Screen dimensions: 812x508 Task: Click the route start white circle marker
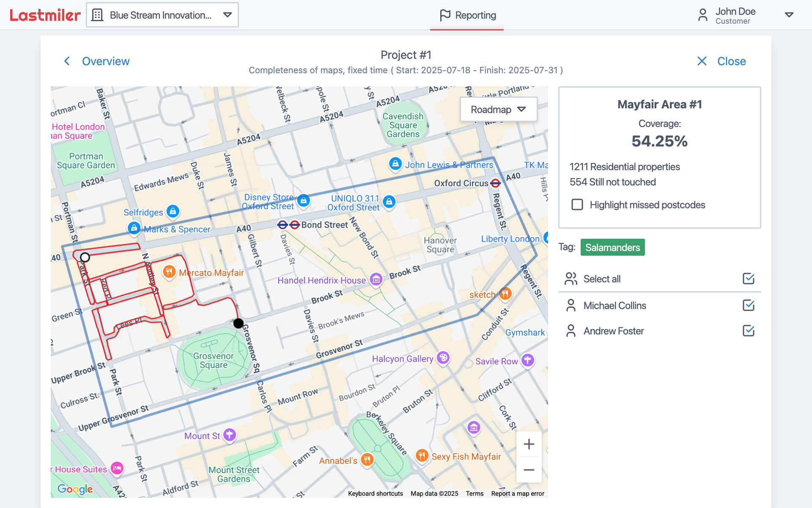85,257
